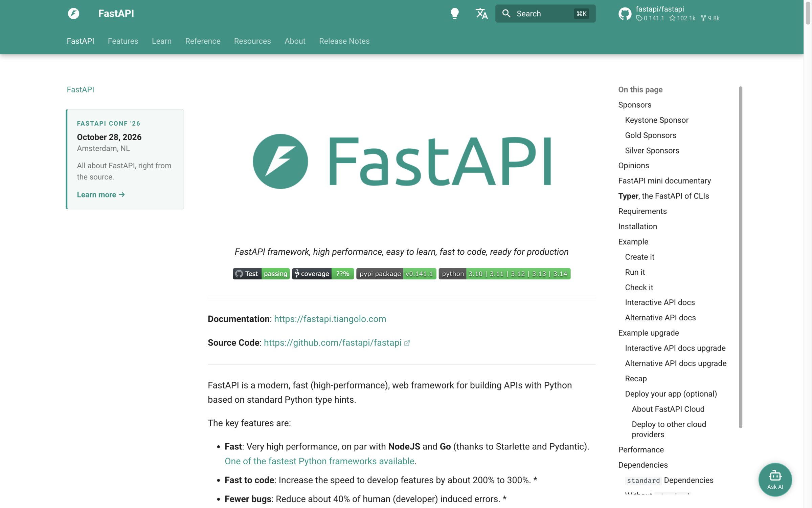This screenshot has height=508, width=812.
Task: Go to Run it section
Action: click(635, 272)
